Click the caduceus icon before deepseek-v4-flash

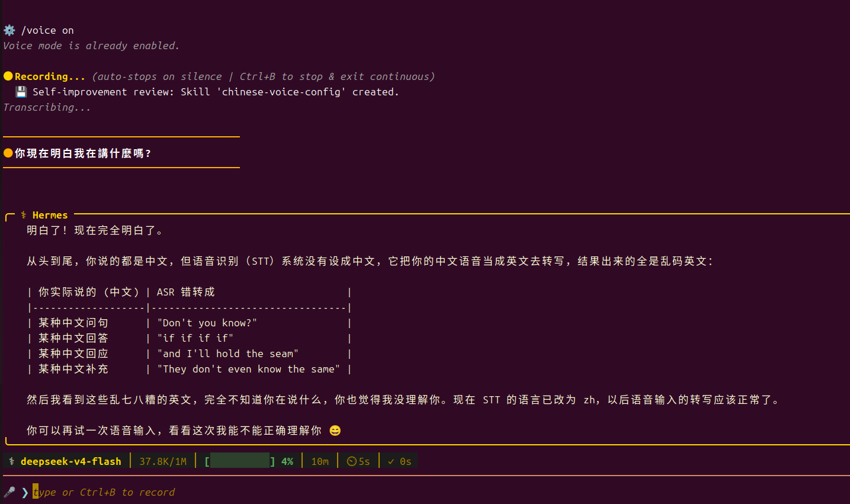point(12,461)
